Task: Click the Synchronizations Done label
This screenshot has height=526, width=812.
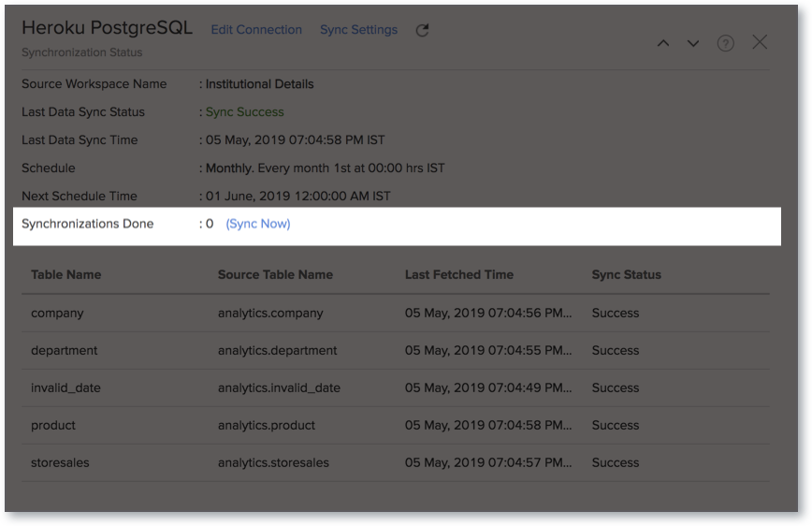Action: (x=88, y=224)
